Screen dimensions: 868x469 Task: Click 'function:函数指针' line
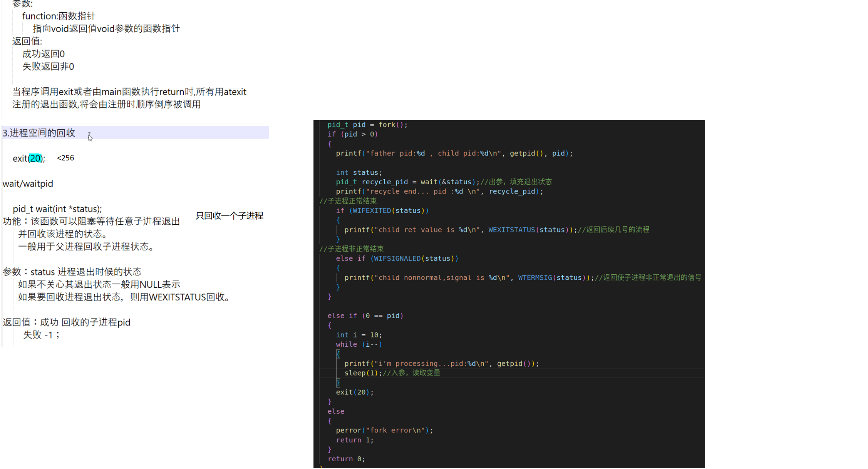pos(59,16)
